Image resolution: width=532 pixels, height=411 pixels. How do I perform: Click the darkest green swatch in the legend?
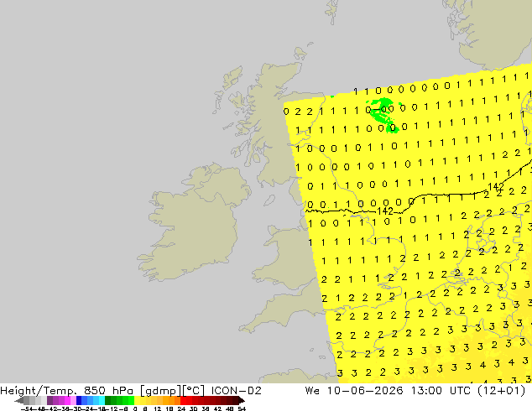click(108, 400)
